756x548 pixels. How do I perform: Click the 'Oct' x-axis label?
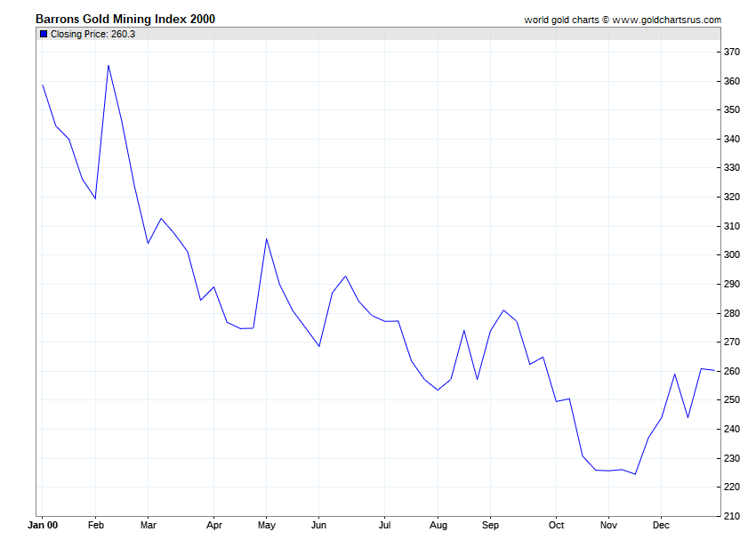(x=557, y=525)
